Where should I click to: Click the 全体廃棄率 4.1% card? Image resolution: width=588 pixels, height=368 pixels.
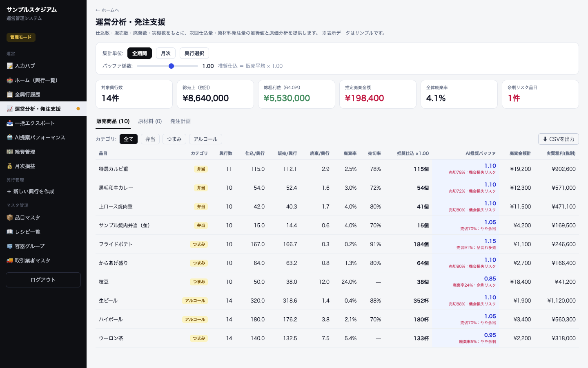[459, 94]
